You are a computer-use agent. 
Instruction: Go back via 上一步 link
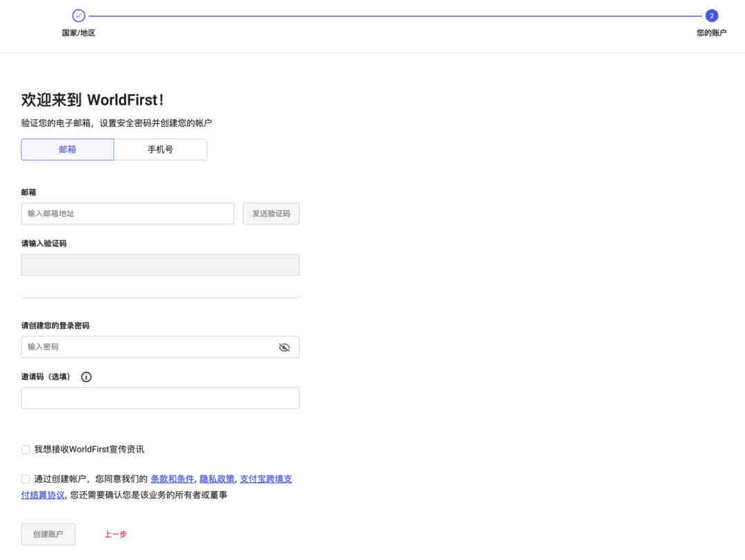coord(115,534)
